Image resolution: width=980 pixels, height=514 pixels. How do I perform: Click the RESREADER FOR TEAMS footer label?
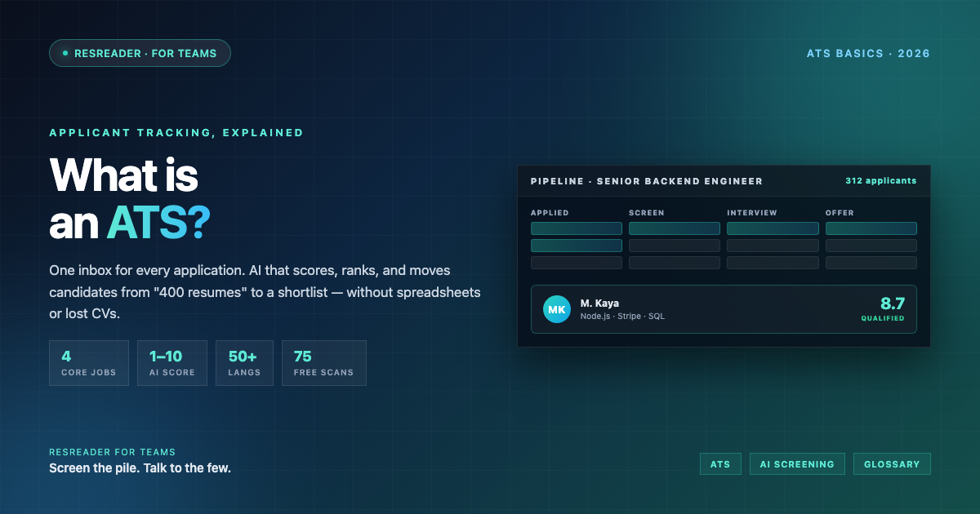112,452
